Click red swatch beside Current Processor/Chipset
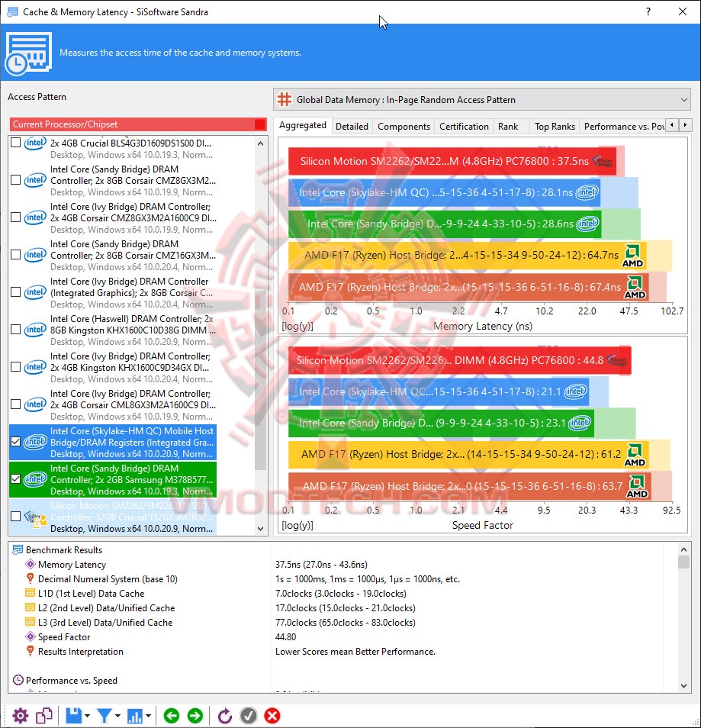Image resolution: width=701 pixels, height=728 pixels. (260, 124)
